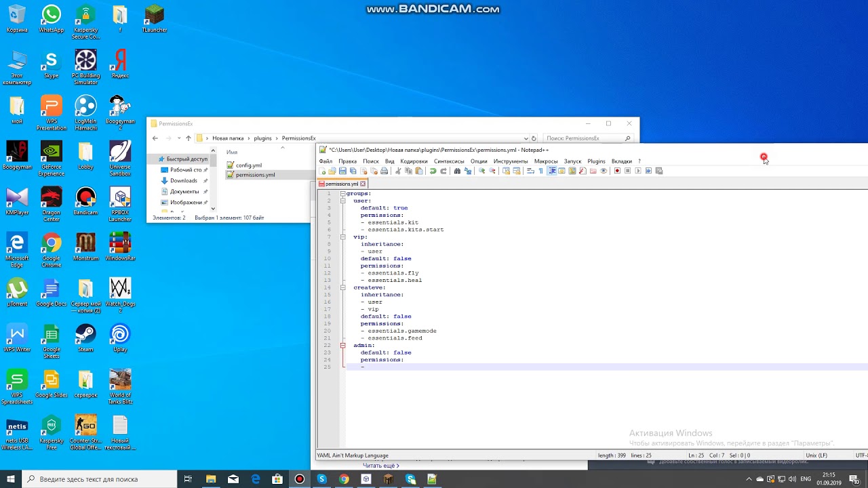Open Find with the binoculars icon
This screenshot has width=868, height=488.
pyautogui.click(x=457, y=171)
